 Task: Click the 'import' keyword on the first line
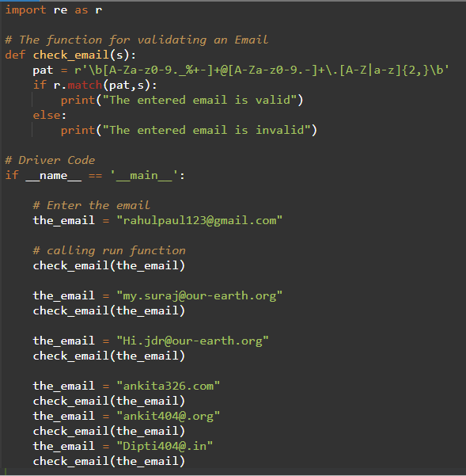click(25, 10)
